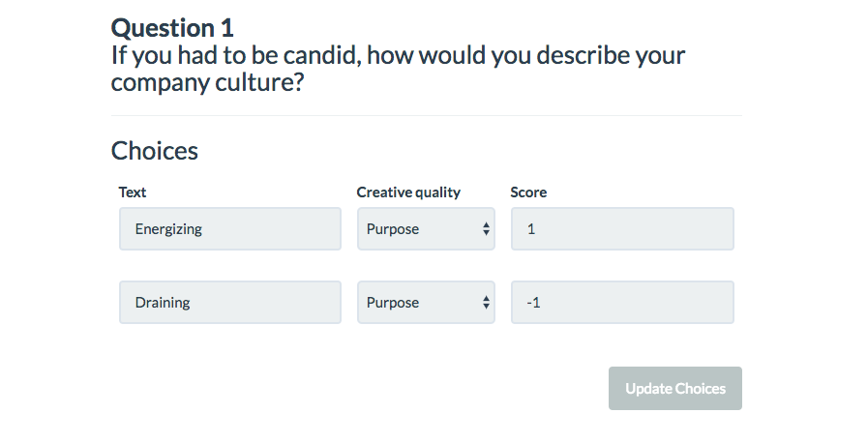
Task: Click the word "Purpose" in the Draining row
Action: coord(393,303)
